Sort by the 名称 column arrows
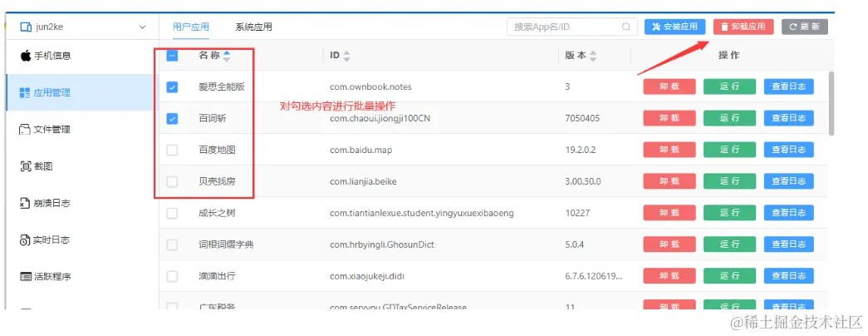 pyautogui.click(x=227, y=56)
